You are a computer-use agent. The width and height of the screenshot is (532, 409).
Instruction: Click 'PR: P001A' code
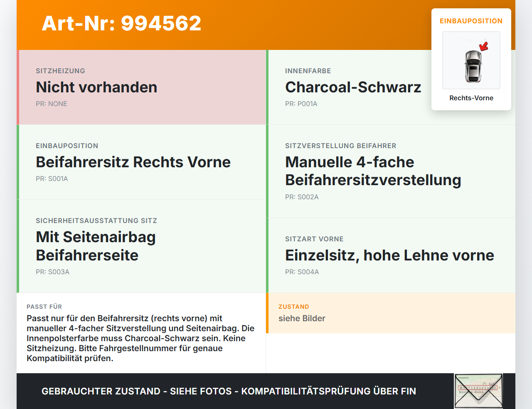click(301, 104)
